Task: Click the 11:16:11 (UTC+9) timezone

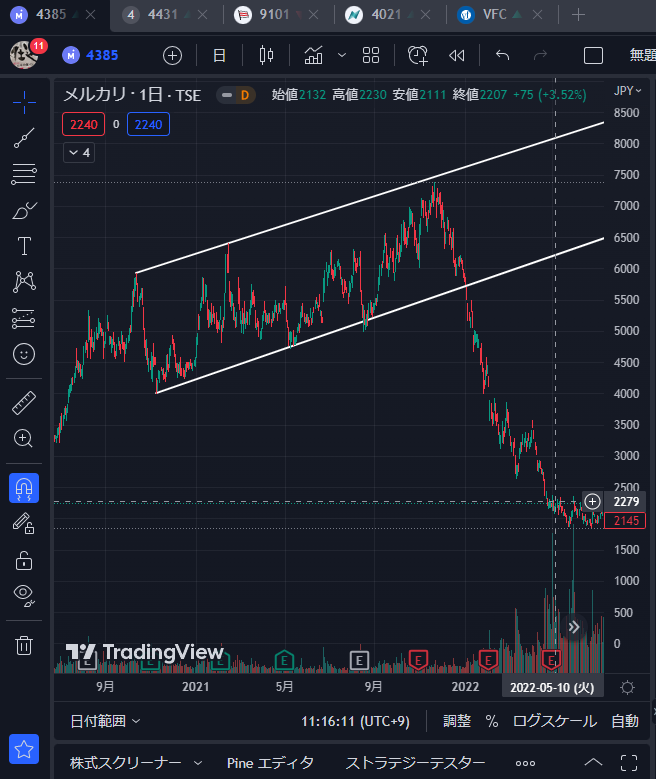Action: (x=355, y=721)
